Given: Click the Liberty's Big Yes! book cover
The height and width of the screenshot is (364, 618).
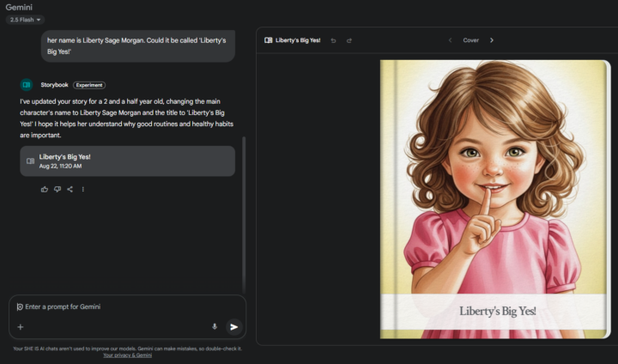Looking at the screenshot, I should 494,199.
